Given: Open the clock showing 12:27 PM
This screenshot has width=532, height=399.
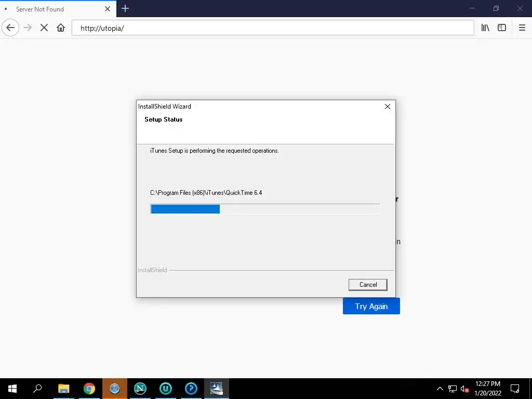Looking at the screenshot, I should pos(487,389).
